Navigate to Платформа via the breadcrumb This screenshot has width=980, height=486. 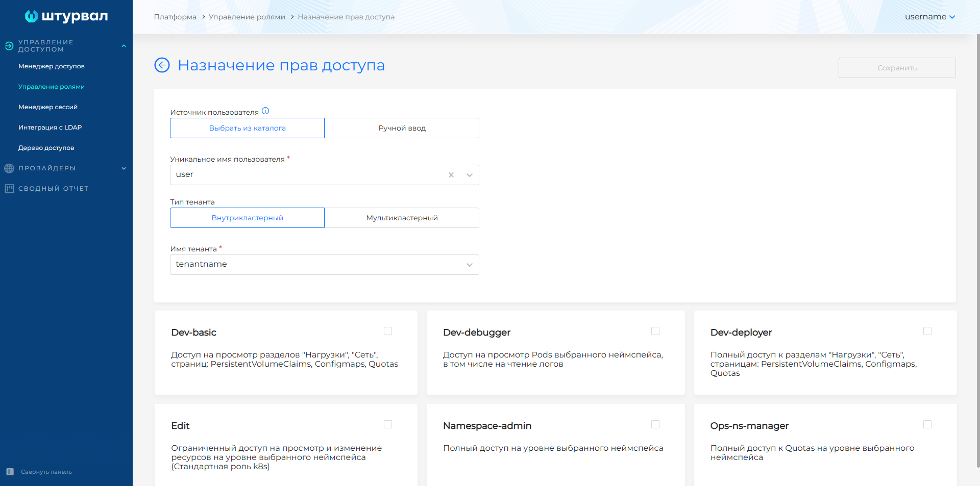175,16
